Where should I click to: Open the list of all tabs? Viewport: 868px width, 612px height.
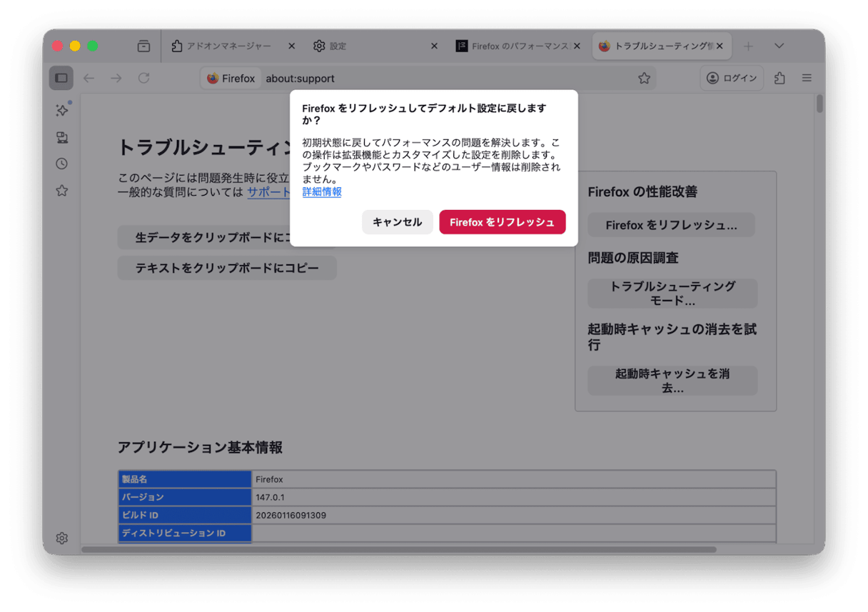coord(779,46)
